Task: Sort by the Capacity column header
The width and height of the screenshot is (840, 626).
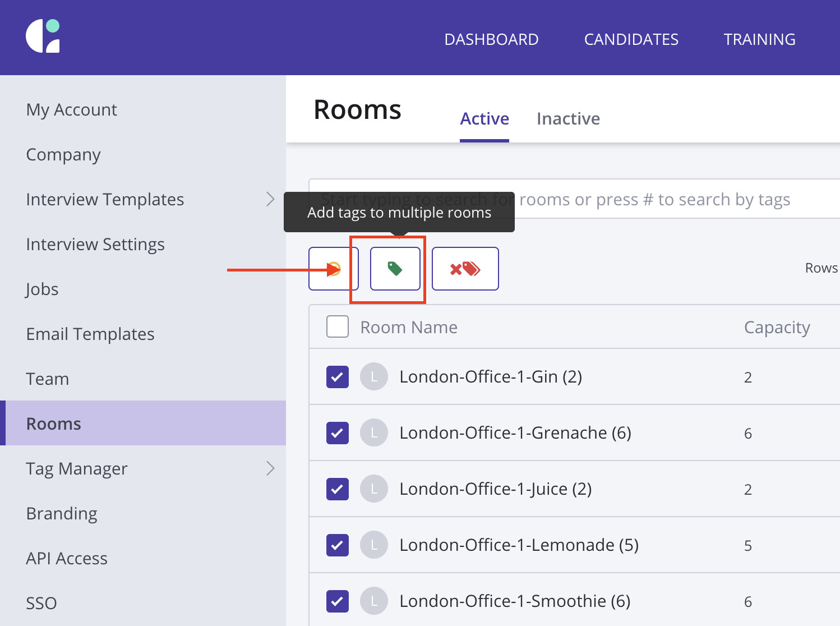Action: coord(777,328)
